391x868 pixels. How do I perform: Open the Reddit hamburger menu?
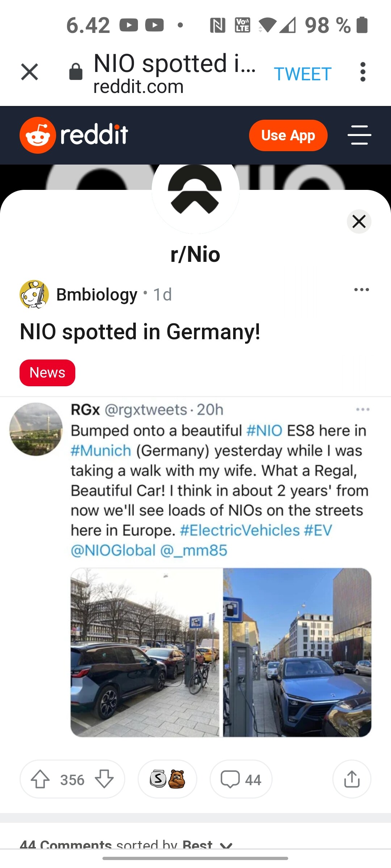tap(359, 135)
